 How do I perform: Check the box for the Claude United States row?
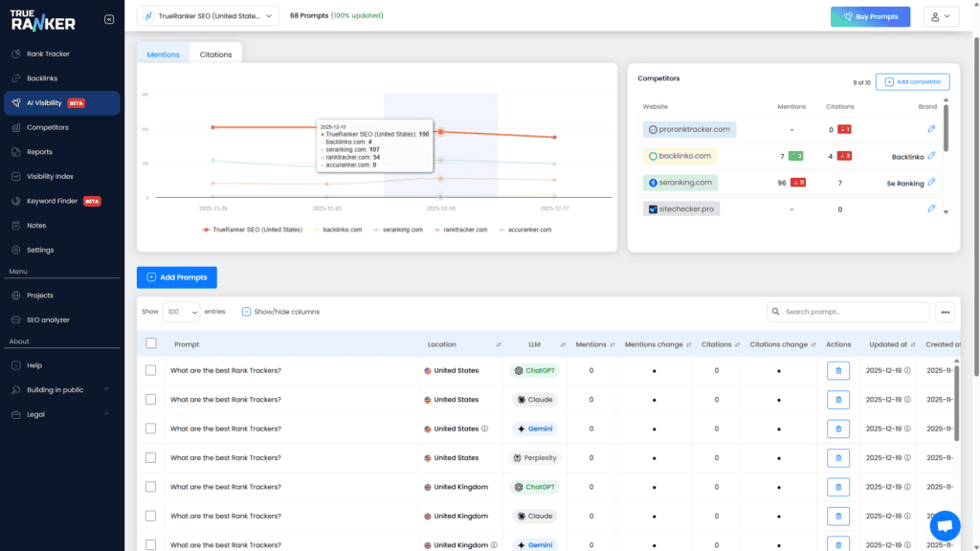(151, 400)
